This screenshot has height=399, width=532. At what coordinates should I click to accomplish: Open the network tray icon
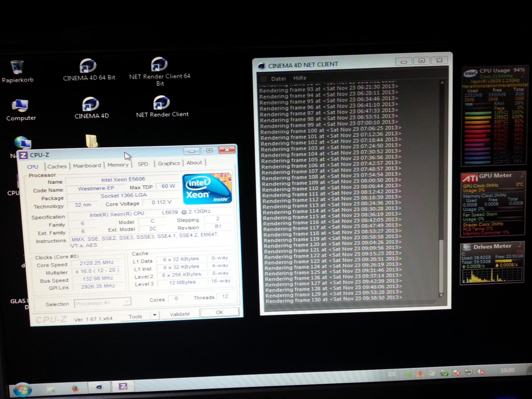[x=469, y=372]
